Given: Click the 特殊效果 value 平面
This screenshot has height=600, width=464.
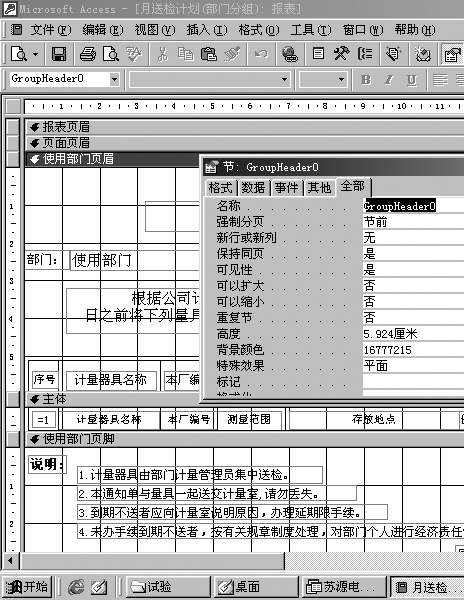Looking at the screenshot, I should click(413, 366).
